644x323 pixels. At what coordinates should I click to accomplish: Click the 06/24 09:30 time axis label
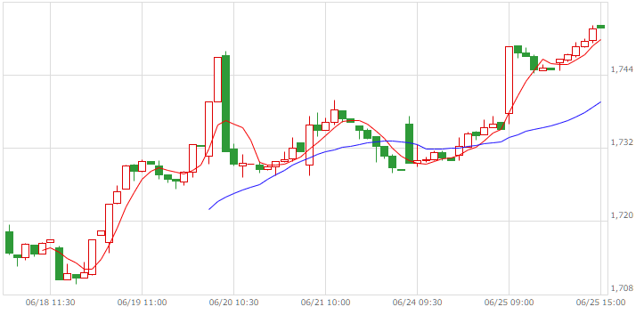click(x=417, y=303)
